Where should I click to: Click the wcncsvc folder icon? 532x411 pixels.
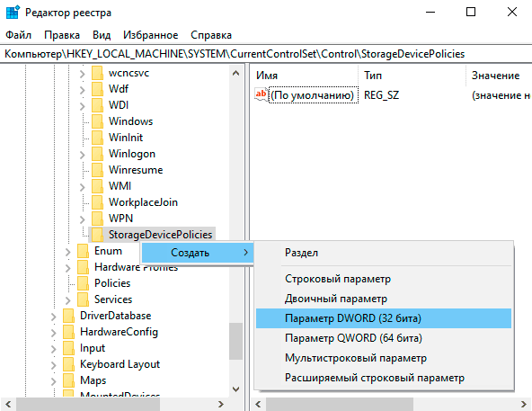pos(97,73)
